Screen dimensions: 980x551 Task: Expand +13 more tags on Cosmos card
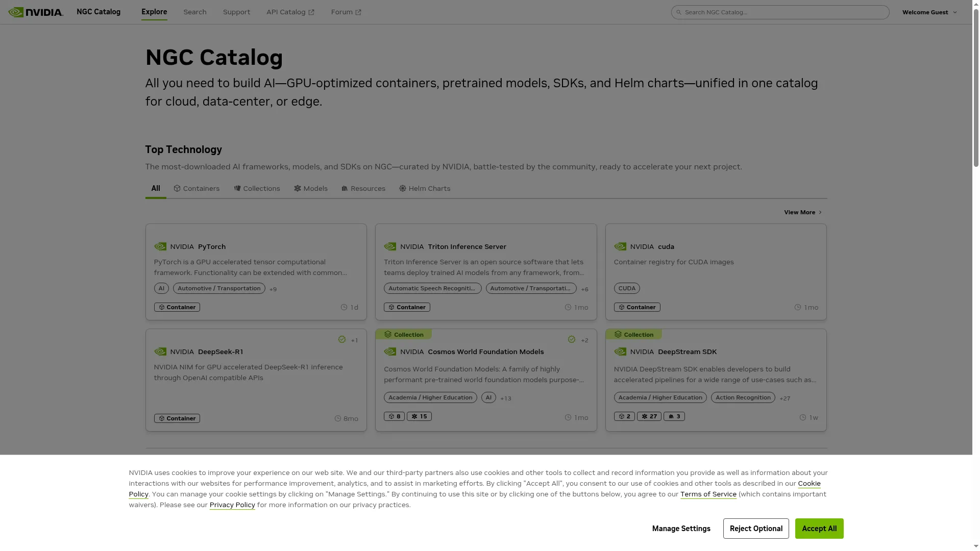coord(506,398)
